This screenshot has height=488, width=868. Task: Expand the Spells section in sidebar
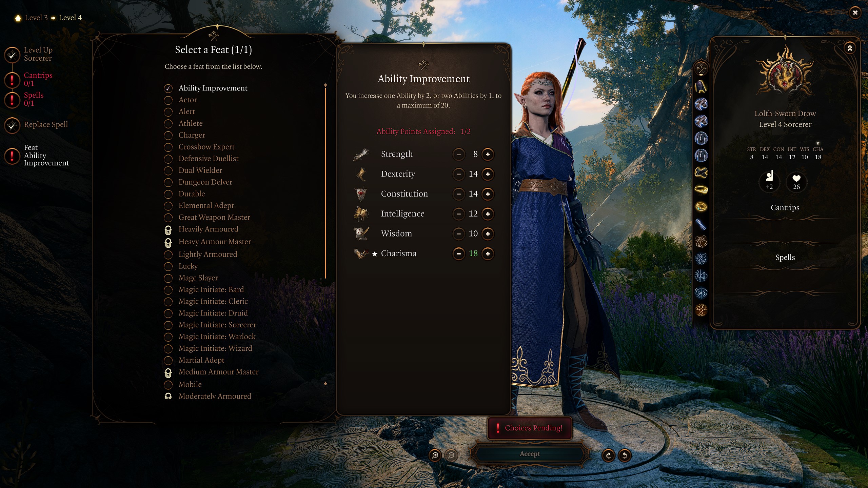(785, 258)
